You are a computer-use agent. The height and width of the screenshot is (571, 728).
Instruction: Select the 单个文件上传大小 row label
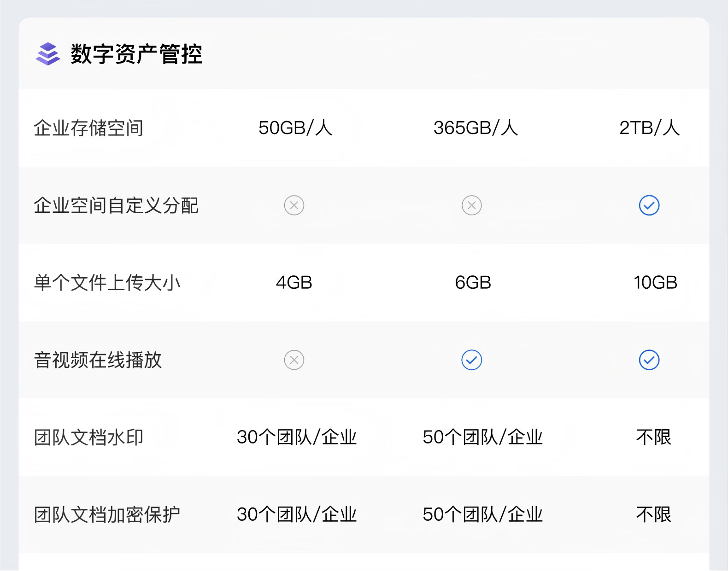(107, 283)
